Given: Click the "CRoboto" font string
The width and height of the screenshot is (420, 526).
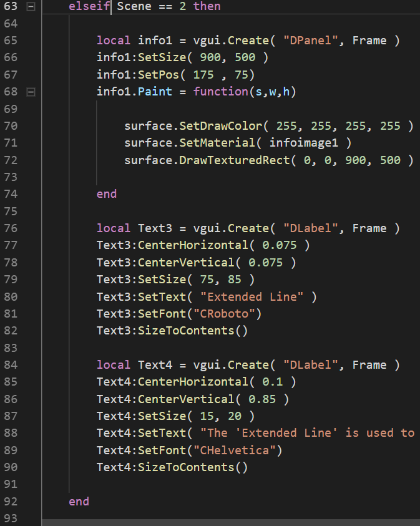Looking at the screenshot, I should point(224,314).
